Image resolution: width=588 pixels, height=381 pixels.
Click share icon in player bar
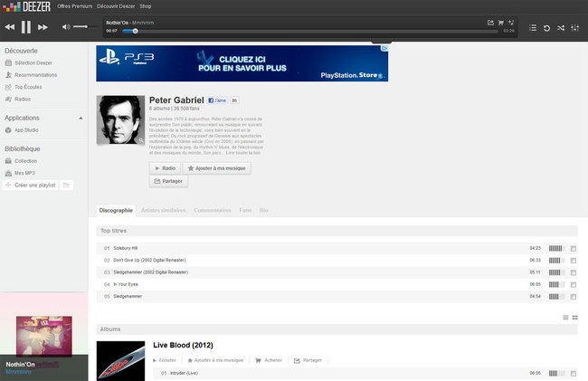(x=490, y=23)
